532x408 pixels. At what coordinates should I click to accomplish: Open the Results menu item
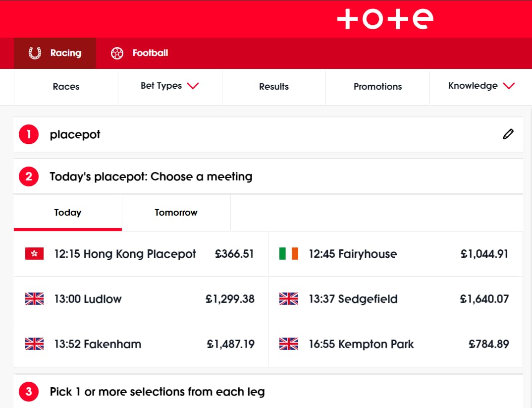[273, 87]
